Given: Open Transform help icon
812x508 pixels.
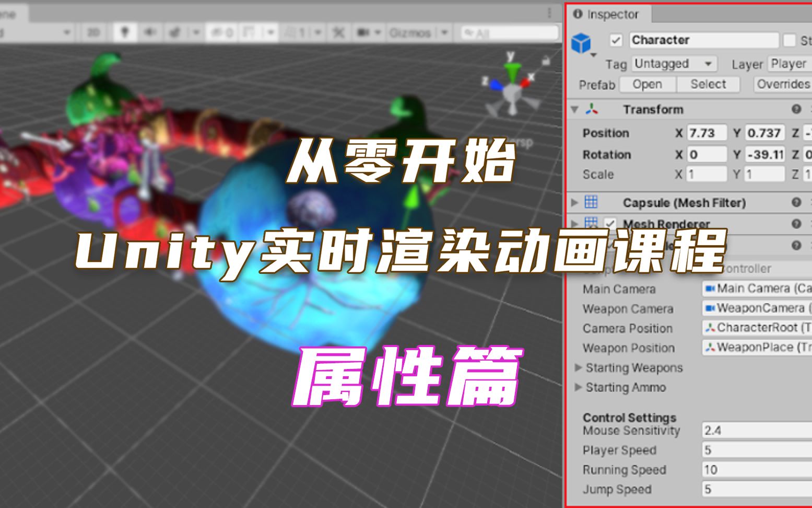Looking at the screenshot, I should (796, 109).
